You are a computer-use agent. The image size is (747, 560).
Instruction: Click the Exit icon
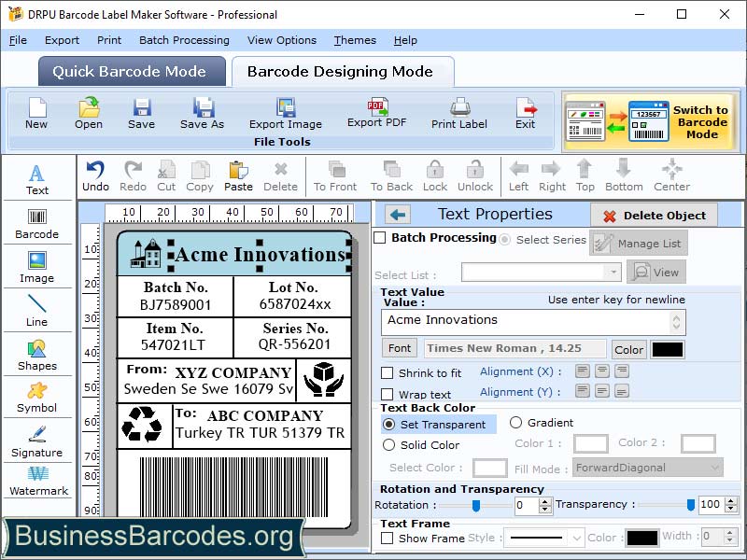[525, 113]
